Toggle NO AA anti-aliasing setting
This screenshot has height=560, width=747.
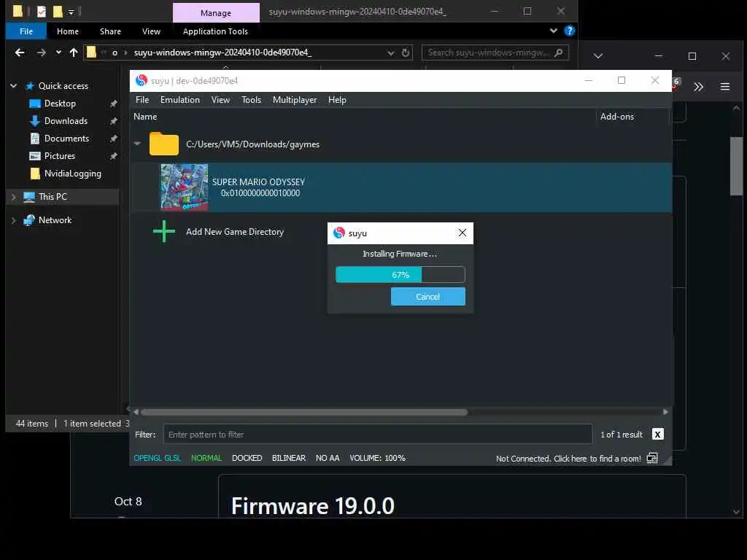[x=328, y=458]
